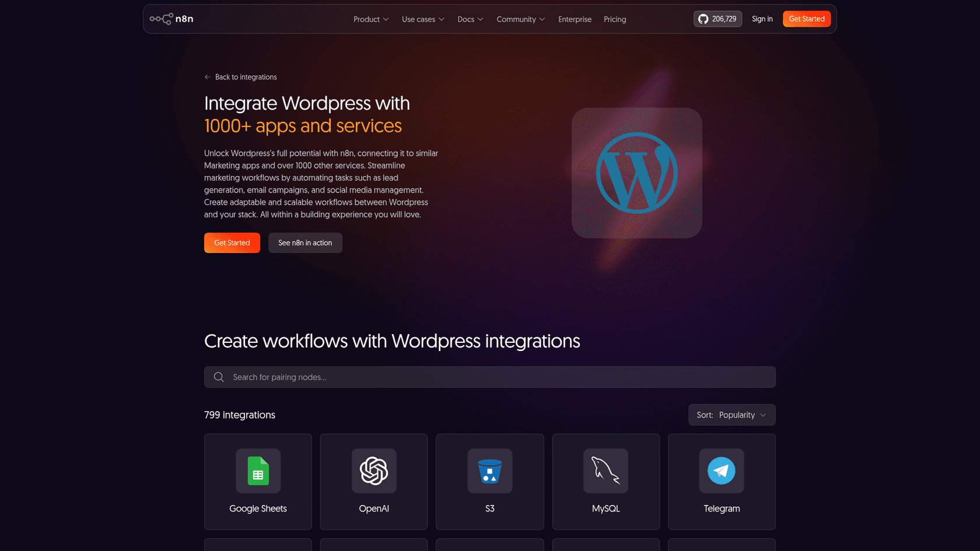Click the large WordPress logo tile
Viewport: 980px width, 551px height.
coord(636,173)
